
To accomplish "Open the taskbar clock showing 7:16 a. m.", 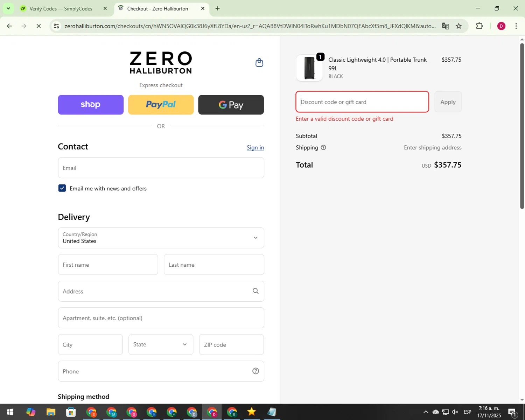I will [x=489, y=412].
